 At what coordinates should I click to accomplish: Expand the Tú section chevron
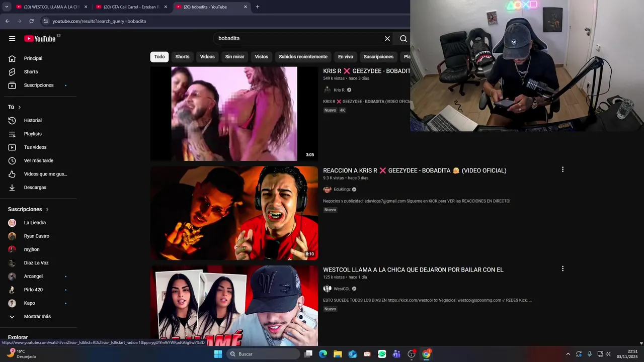tap(20, 107)
